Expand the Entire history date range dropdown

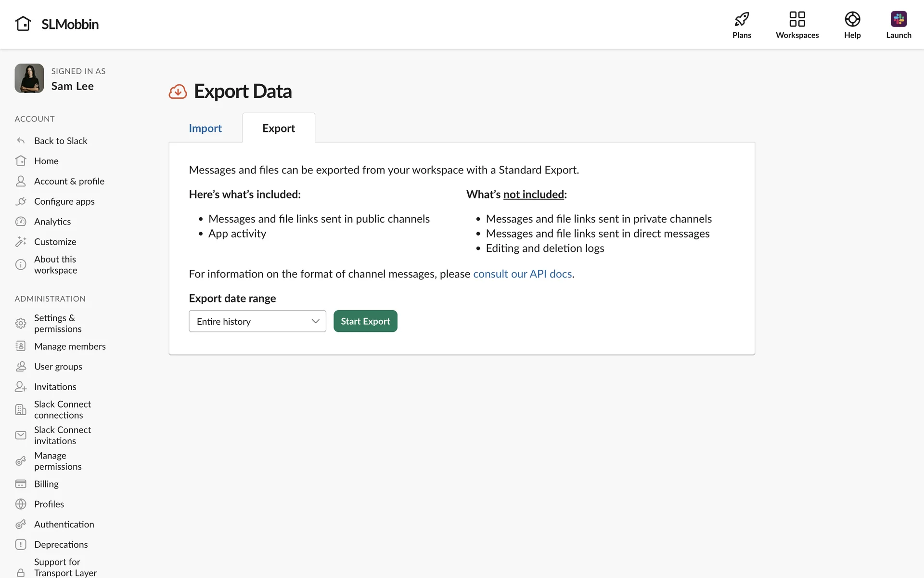pos(257,321)
